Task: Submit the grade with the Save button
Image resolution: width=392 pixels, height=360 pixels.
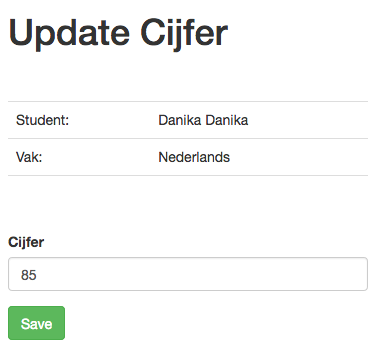Action: tap(36, 323)
